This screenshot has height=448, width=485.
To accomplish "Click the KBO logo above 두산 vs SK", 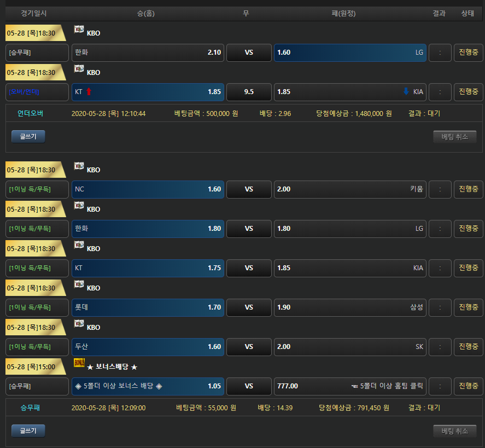I will point(79,324).
